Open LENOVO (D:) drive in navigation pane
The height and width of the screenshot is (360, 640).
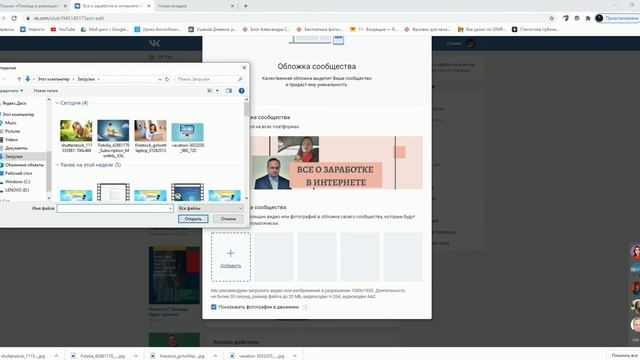[17, 190]
